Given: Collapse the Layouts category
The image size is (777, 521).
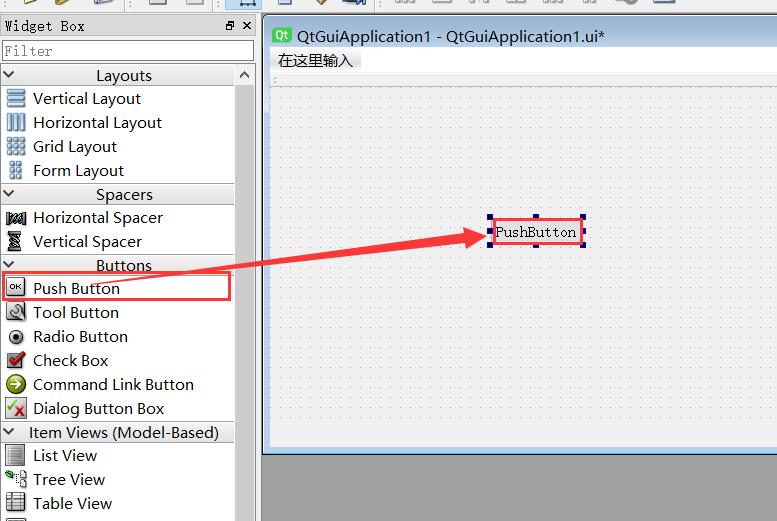Looking at the screenshot, I should [x=9, y=75].
